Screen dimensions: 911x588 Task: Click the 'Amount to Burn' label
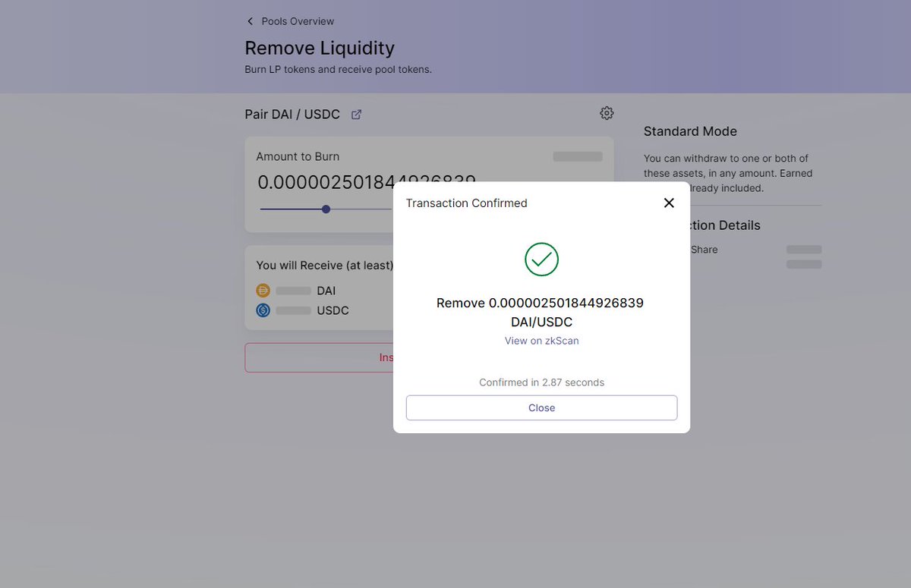point(298,156)
